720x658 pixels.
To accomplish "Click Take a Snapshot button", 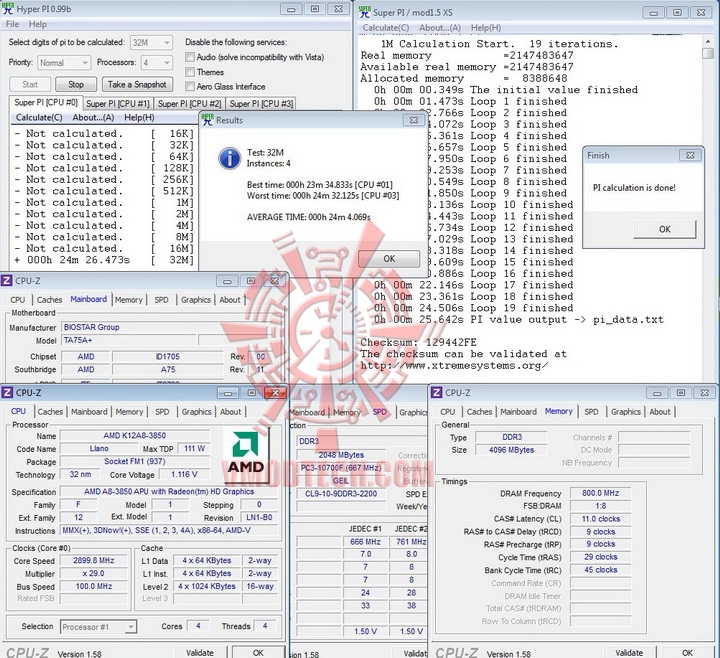I will click(x=137, y=84).
